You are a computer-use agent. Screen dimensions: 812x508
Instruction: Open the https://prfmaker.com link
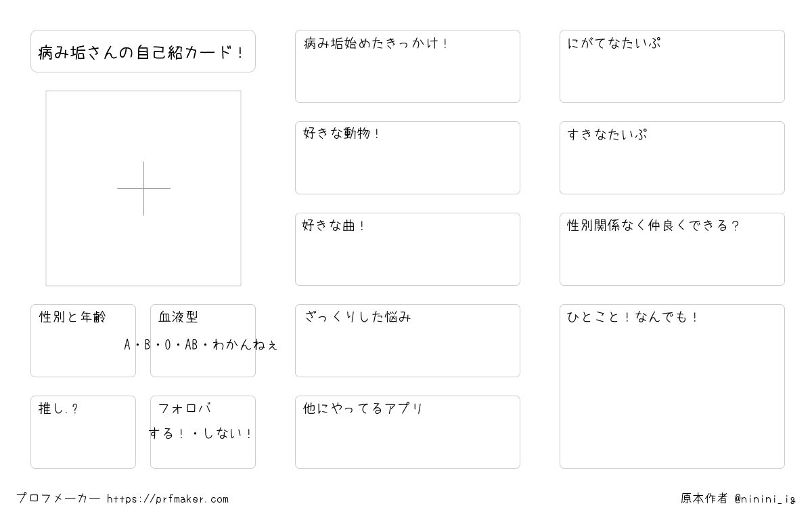pos(168,499)
